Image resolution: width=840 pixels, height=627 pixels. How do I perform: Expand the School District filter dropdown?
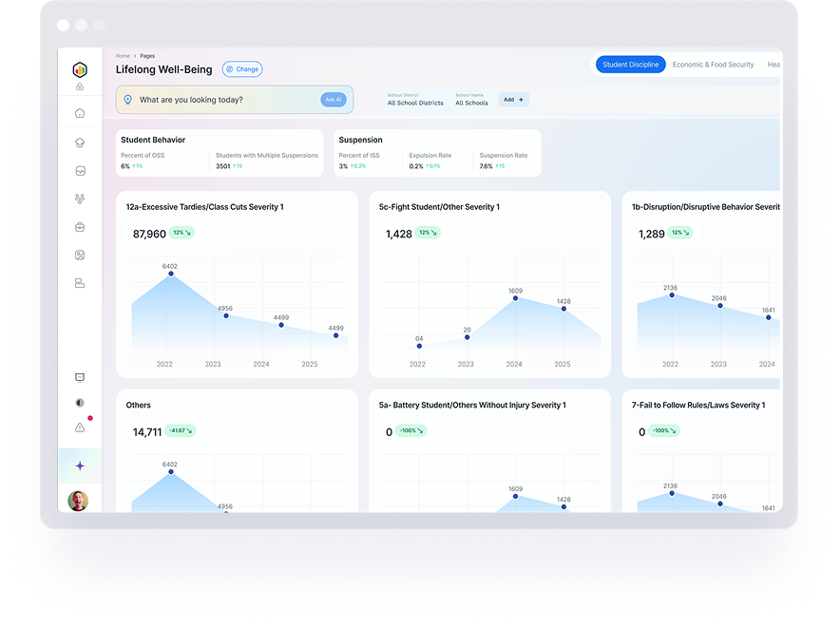[x=415, y=100]
